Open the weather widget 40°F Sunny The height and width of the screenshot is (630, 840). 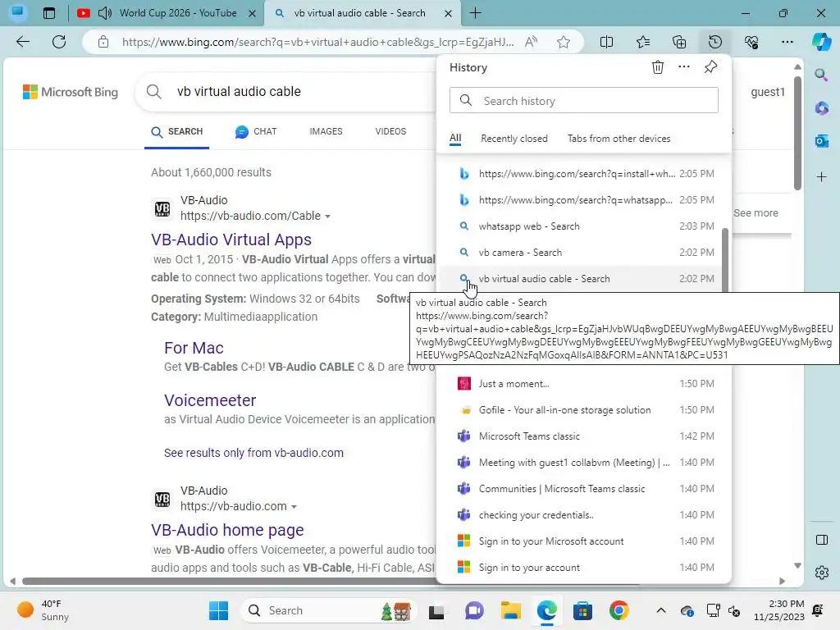tap(43, 610)
